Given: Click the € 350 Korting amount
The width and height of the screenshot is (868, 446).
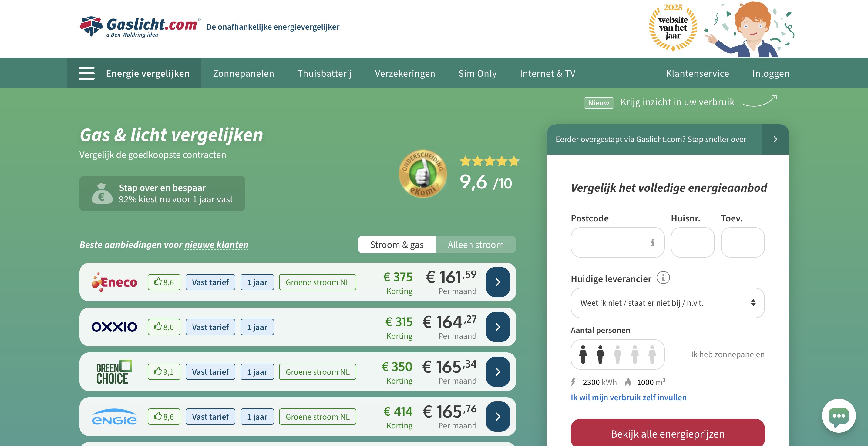Looking at the screenshot, I should pos(397,367).
